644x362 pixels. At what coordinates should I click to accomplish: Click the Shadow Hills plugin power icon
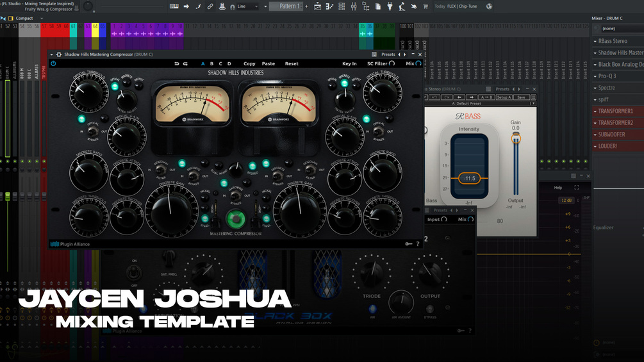pyautogui.click(x=53, y=63)
